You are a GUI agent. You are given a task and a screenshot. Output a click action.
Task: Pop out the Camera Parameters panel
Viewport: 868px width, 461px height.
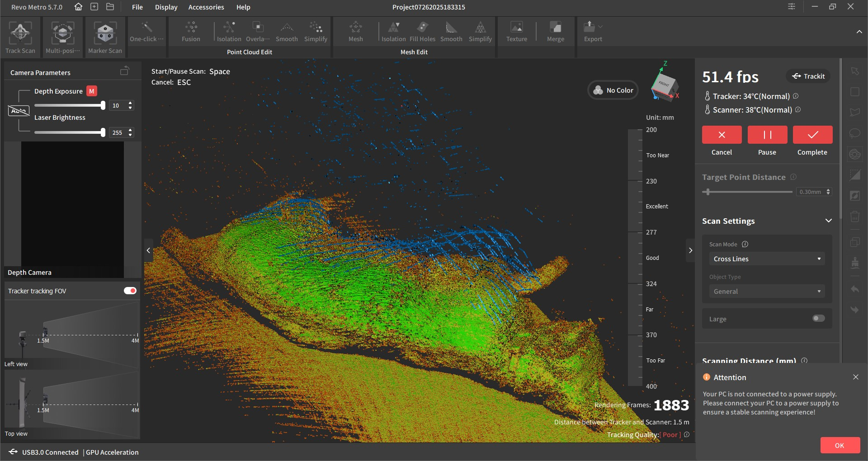(x=124, y=71)
